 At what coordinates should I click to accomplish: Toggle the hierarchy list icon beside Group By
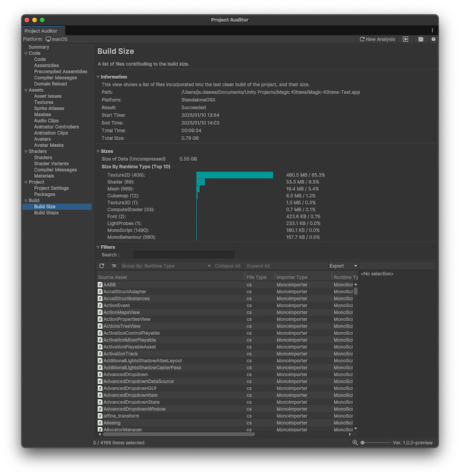114,266
